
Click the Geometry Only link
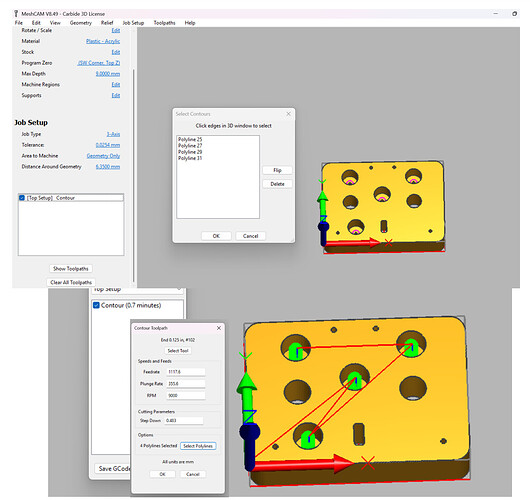coord(103,156)
